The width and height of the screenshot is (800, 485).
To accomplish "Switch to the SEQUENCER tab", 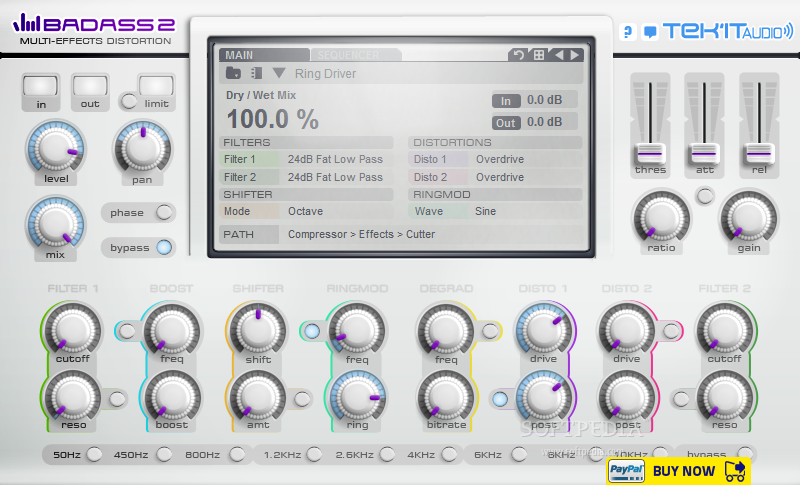I will click(x=355, y=55).
